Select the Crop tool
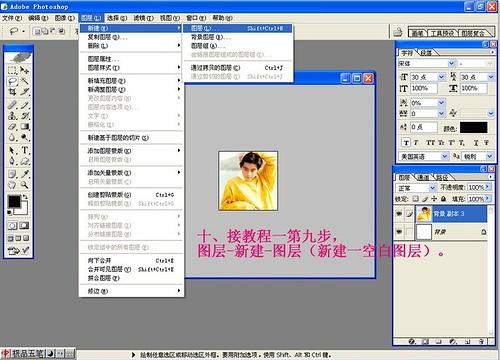Image resolution: width=500 pixels, height=360 pixels. pyautogui.click(x=12, y=92)
